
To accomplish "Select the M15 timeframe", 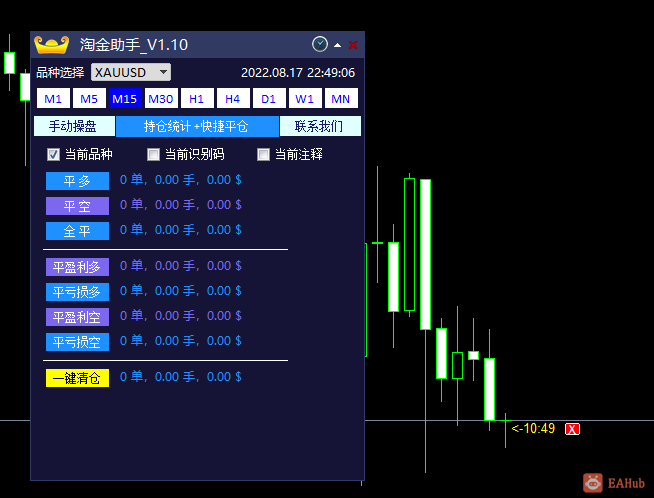I will point(125,98).
